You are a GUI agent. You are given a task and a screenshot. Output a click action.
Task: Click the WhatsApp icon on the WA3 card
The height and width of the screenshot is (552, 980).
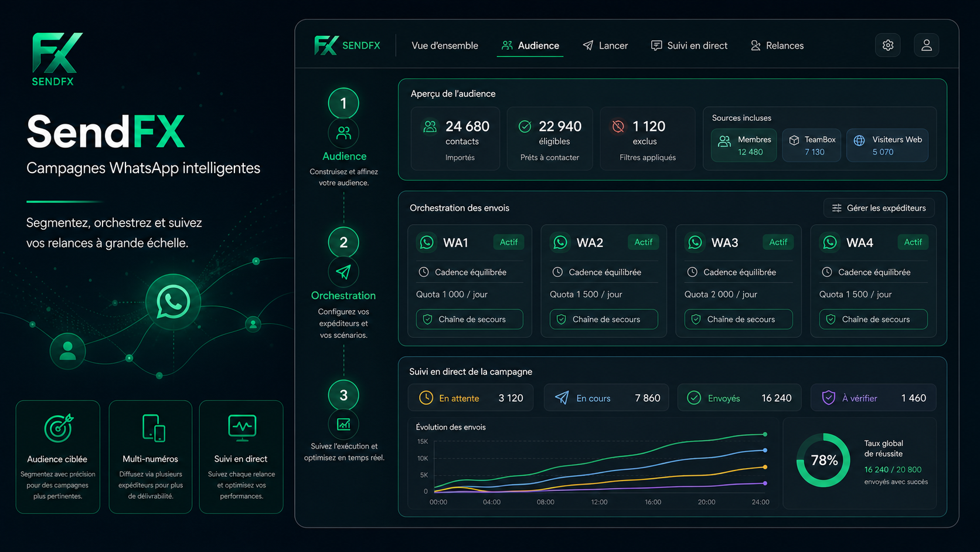point(695,242)
